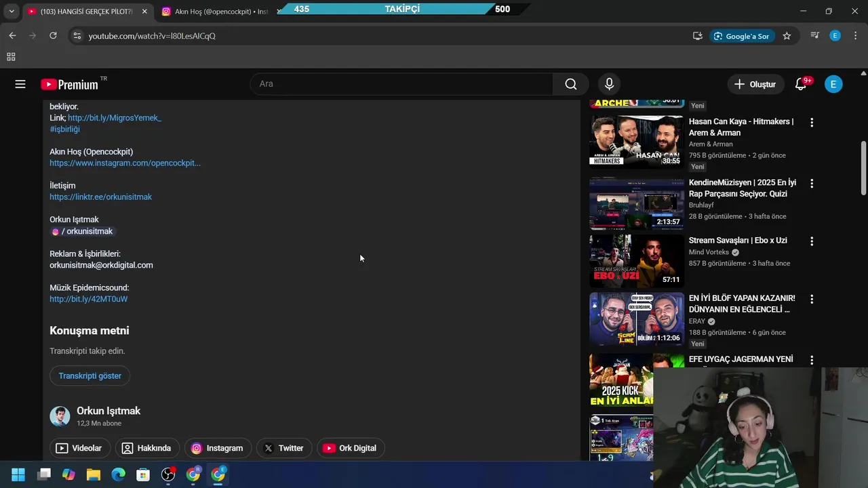
Task: Open Chrome profile avatar E
Action: [835, 36]
